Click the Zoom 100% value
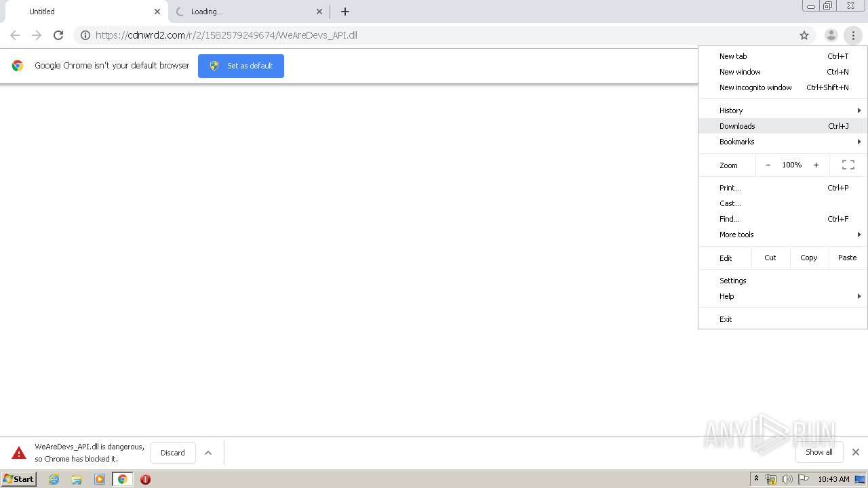The height and width of the screenshot is (488, 868). click(792, 165)
